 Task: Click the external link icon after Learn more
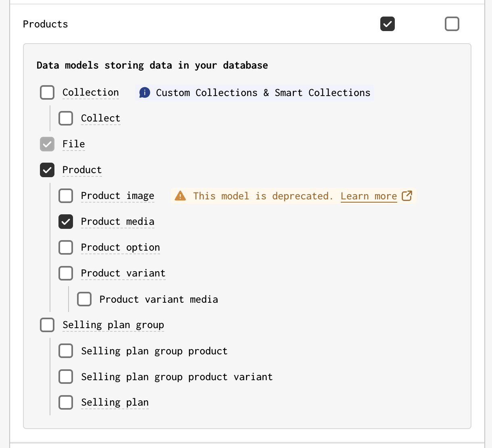point(407,196)
